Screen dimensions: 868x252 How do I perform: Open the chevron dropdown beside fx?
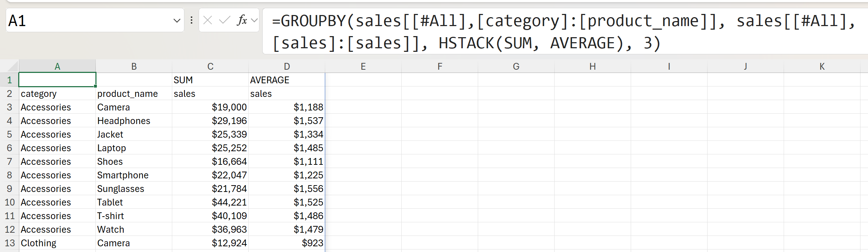pos(254,20)
